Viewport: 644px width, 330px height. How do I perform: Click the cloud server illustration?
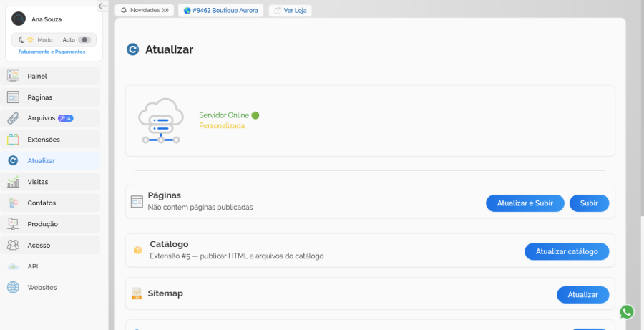pos(160,121)
